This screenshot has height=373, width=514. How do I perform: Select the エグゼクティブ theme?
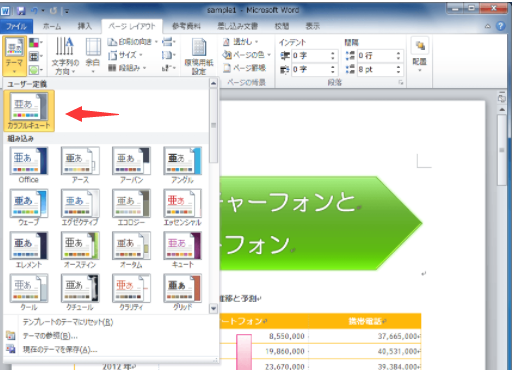point(80,208)
